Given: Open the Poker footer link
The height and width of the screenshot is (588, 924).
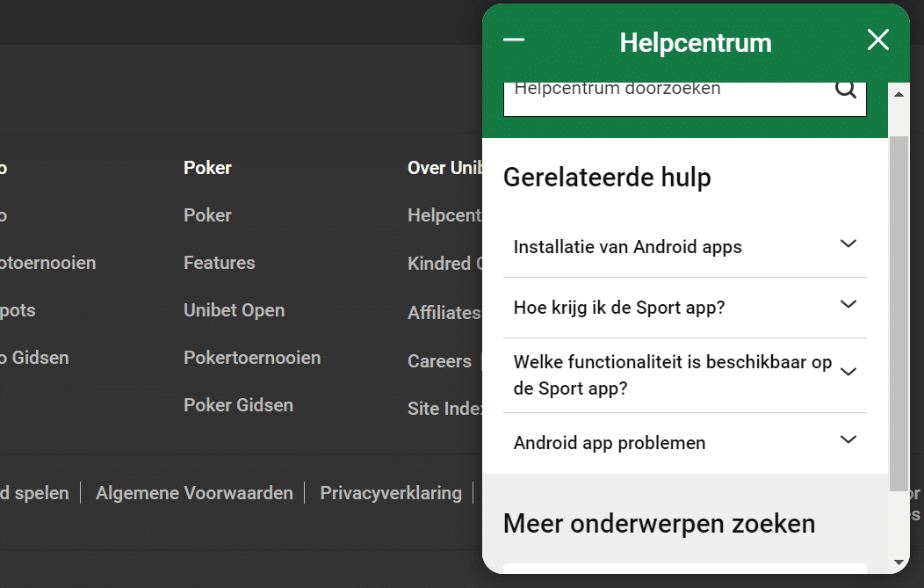Looking at the screenshot, I should click(x=207, y=215).
